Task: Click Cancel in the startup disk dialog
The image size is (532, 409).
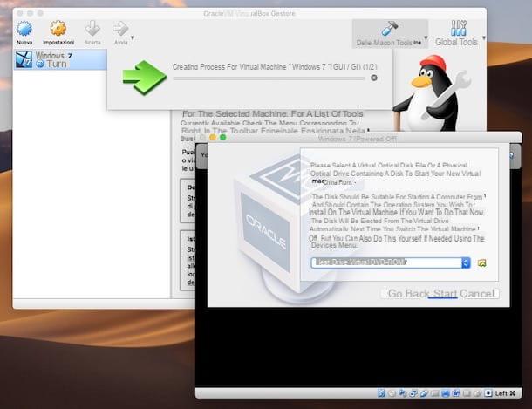Action: click(x=477, y=293)
